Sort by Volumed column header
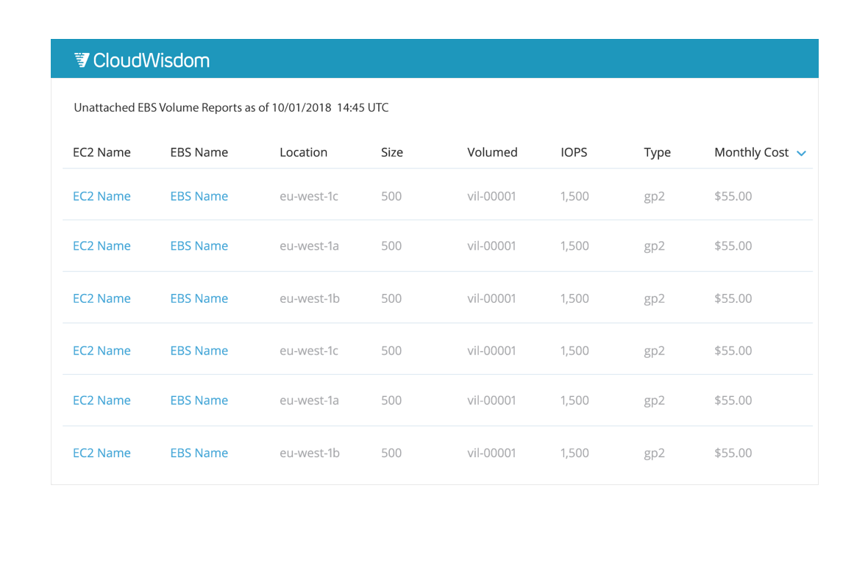The width and height of the screenshot is (868, 588). (492, 152)
